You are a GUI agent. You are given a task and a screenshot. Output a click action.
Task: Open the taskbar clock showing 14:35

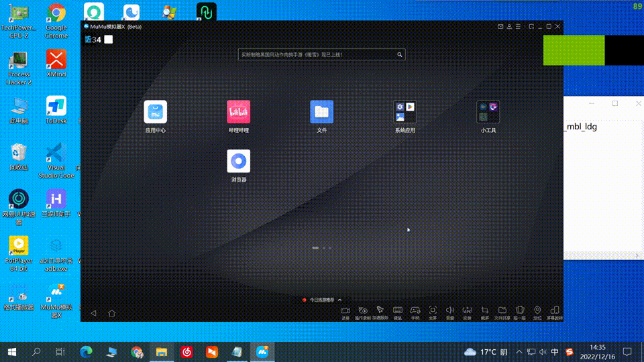pyautogui.click(x=598, y=352)
